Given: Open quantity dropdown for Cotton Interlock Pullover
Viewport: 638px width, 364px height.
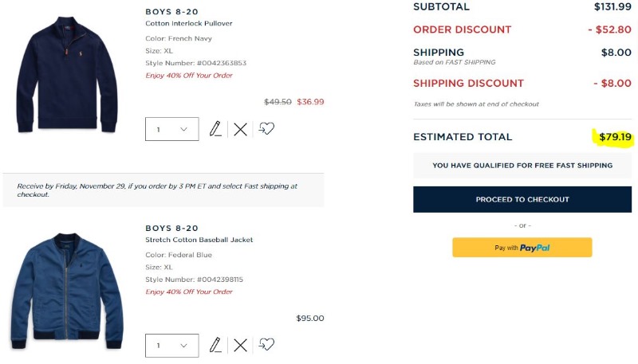Looking at the screenshot, I should 172,129.
